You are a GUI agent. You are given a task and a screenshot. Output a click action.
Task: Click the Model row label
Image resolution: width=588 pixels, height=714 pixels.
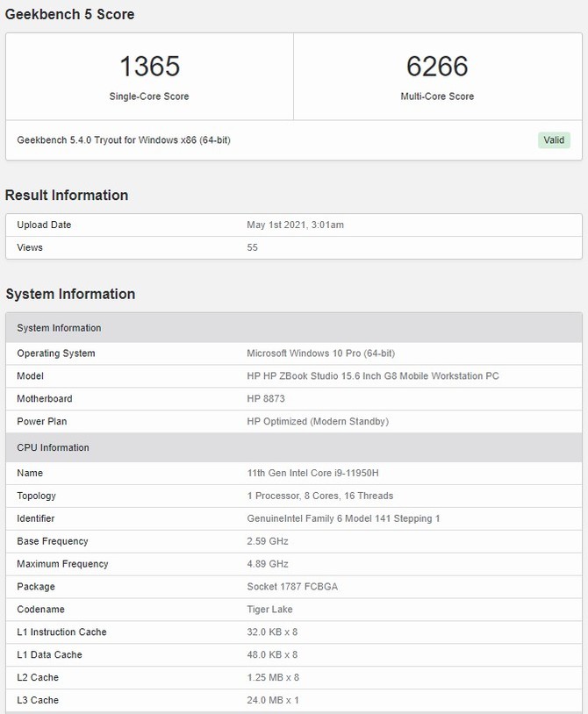[x=30, y=376]
